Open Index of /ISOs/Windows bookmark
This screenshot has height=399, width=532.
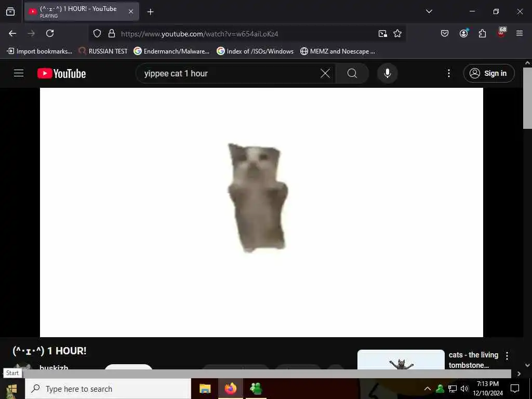pyautogui.click(x=256, y=51)
